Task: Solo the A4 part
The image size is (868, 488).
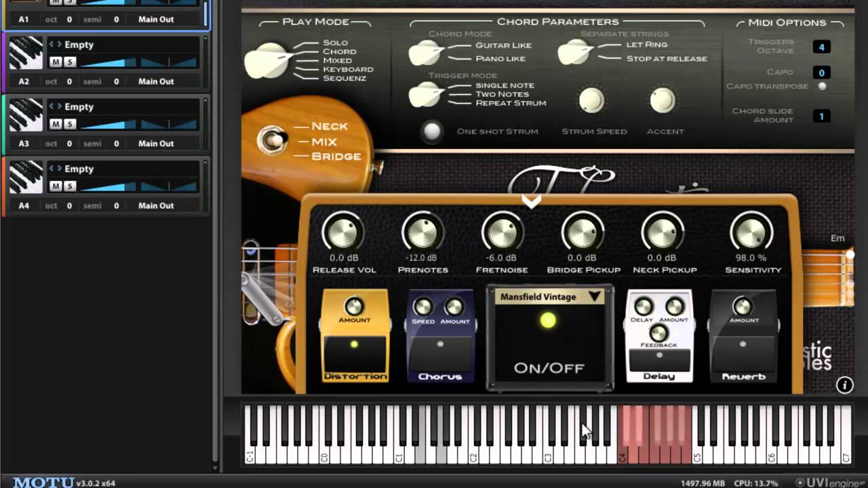Action: pos(69,186)
